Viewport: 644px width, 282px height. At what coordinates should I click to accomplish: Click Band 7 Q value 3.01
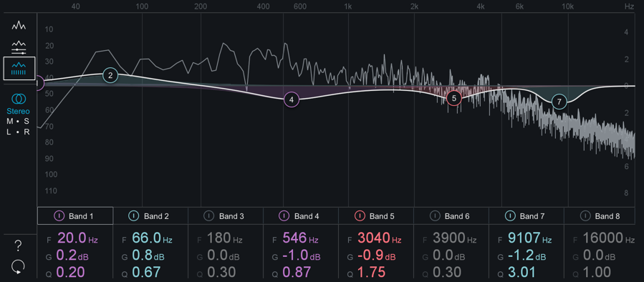[522, 272]
